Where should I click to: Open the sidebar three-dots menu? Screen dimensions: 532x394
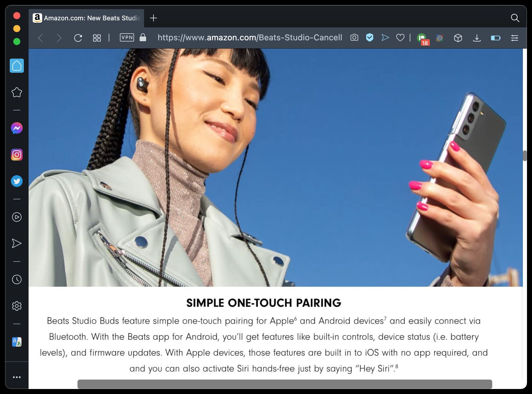(17, 377)
